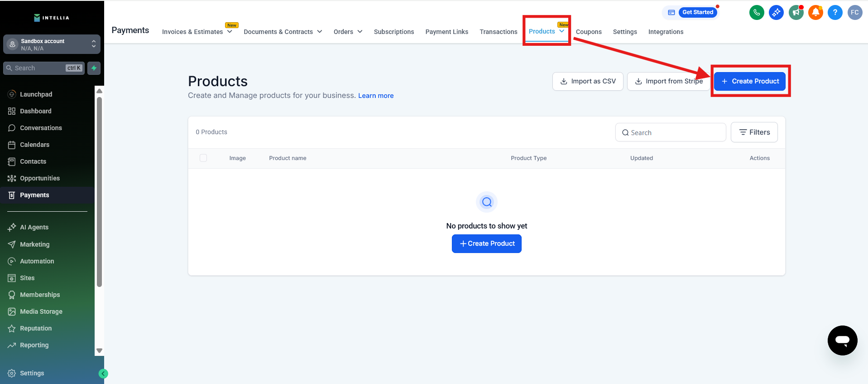Open the orange notifications bell

(x=815, y=12)
